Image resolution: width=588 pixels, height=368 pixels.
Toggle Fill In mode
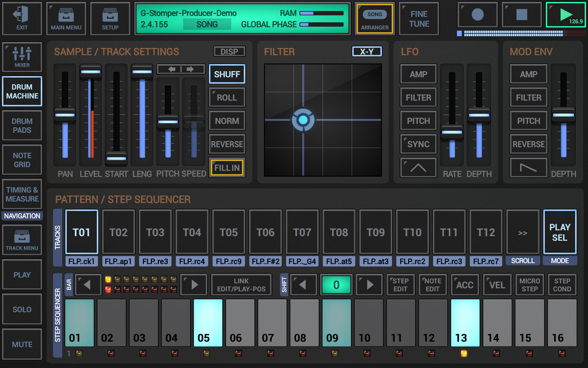(227, 167)
